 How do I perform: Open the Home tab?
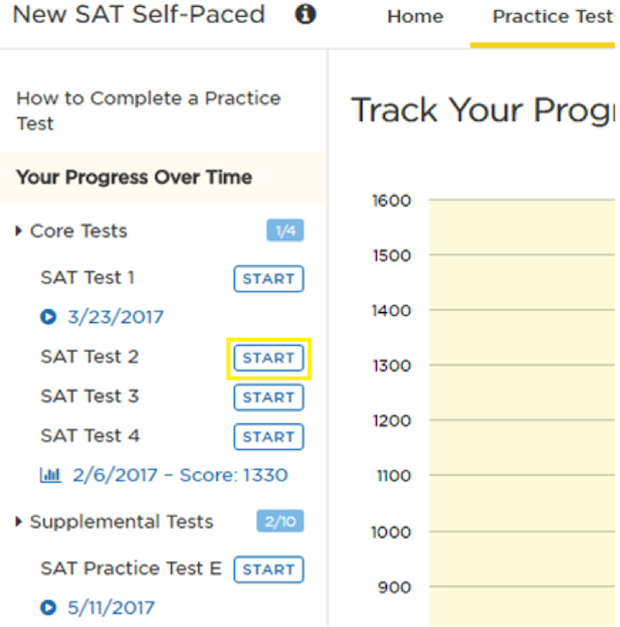point(415,17)
